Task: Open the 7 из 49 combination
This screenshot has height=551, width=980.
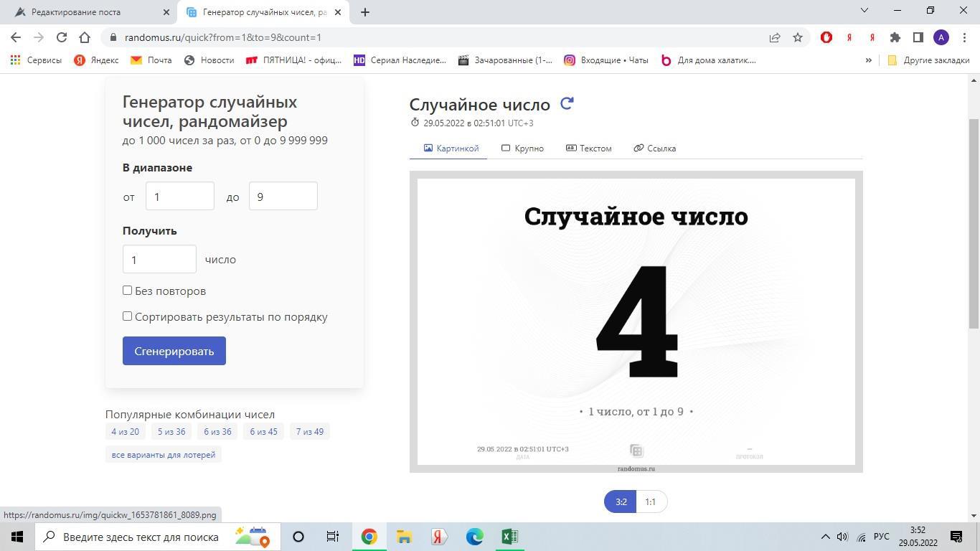Action: point(310,431)
